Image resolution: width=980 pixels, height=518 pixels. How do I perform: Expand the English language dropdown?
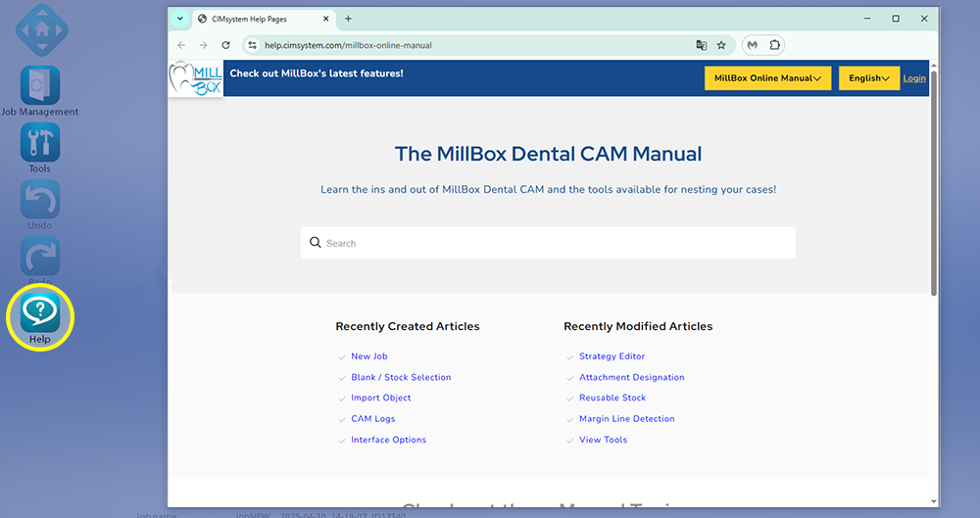tap(868, 78)
